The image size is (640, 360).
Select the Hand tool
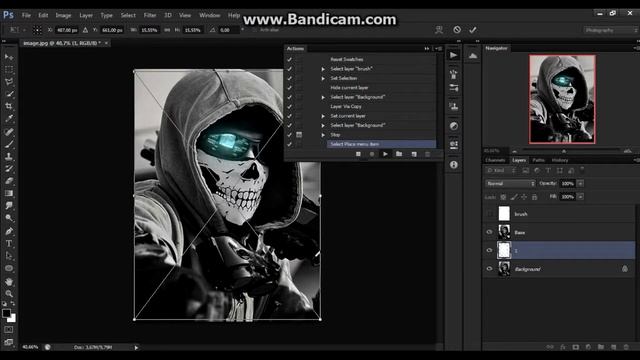9,282
